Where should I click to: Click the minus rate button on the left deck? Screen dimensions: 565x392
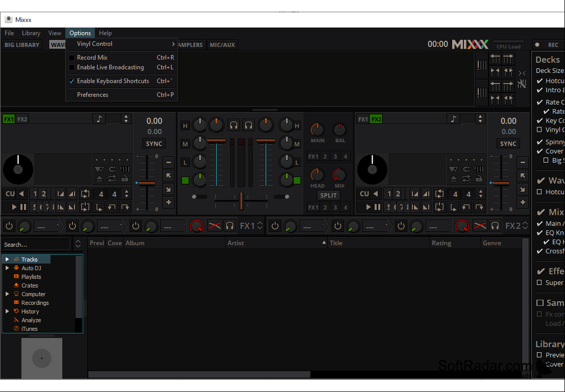[168, 162]
